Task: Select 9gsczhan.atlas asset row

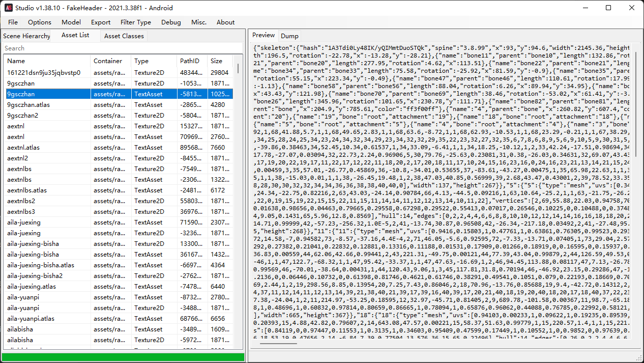Action: pos(119,105)
